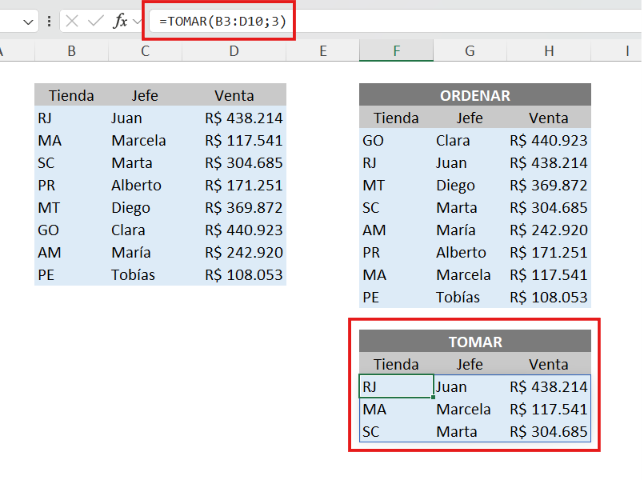Select source cell Juan in Jefe column
The image size is (642, 480).
[x=145, y=118]
